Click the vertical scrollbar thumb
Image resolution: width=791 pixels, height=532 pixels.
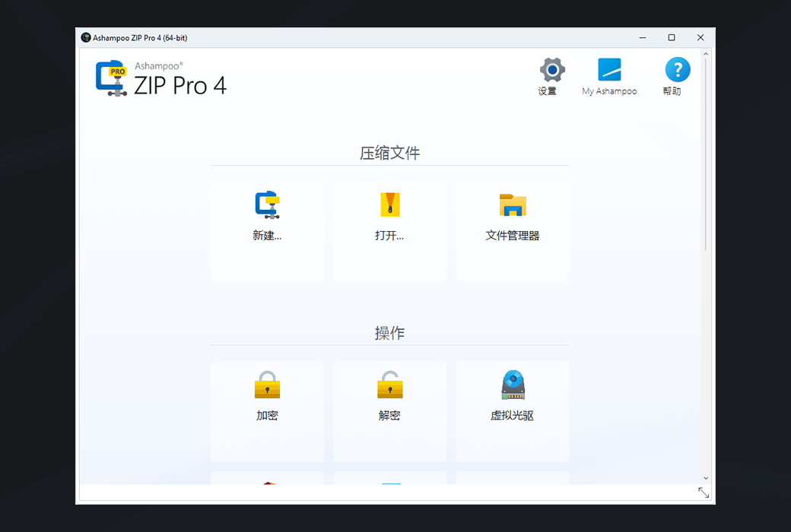(706, 155)
